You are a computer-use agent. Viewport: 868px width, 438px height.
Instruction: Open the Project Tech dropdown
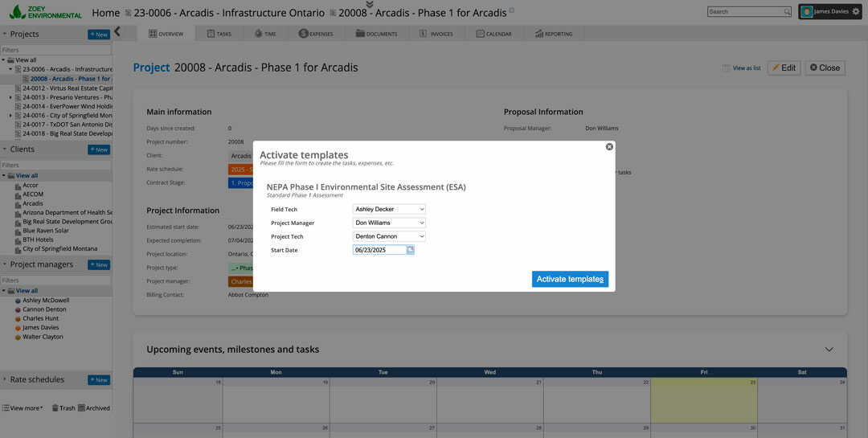coord(389,236)
